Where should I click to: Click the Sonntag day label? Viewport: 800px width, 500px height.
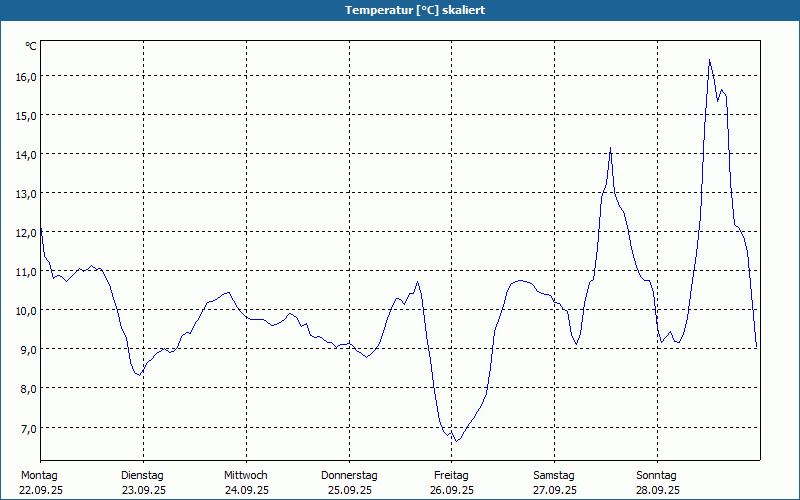point(656,476)
